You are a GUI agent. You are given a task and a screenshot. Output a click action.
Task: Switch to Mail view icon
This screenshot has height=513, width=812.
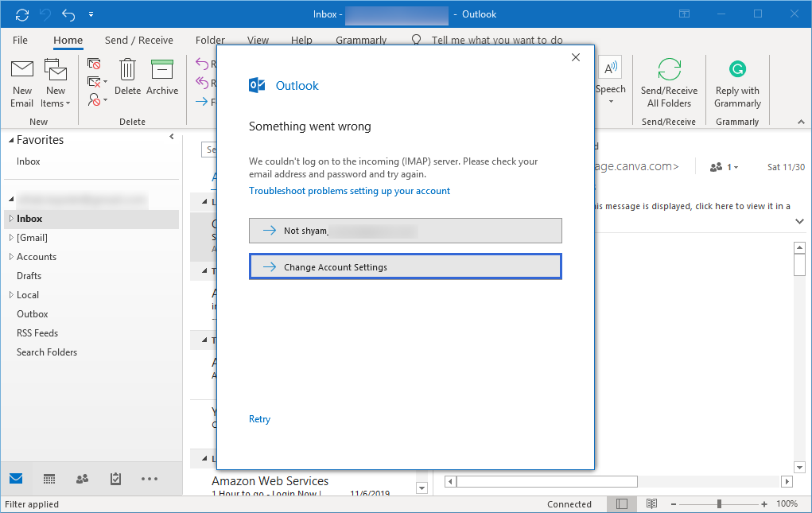[16, 479]
